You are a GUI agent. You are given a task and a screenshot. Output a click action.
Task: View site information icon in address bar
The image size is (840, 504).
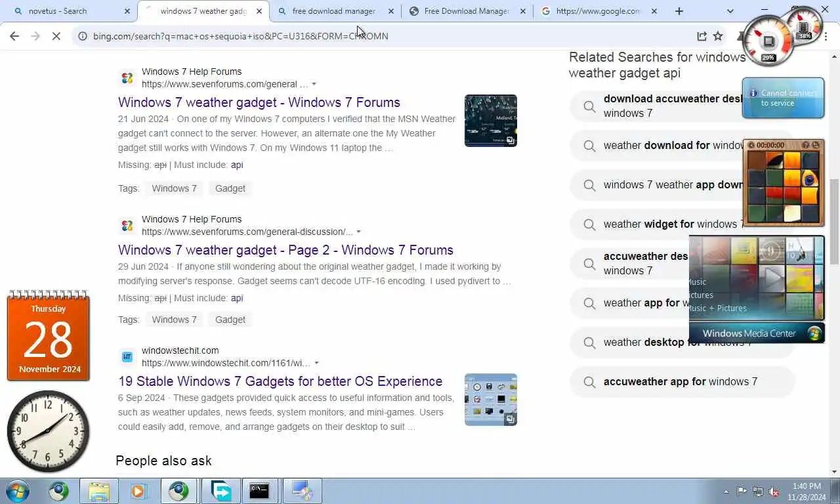pos(83,36)
